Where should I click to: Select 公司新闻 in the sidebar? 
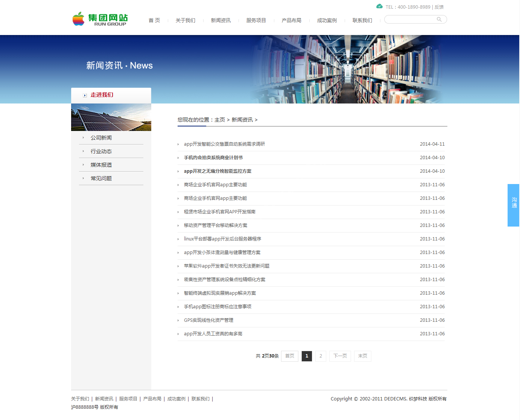pyautogui.click(x=101, y=138)
